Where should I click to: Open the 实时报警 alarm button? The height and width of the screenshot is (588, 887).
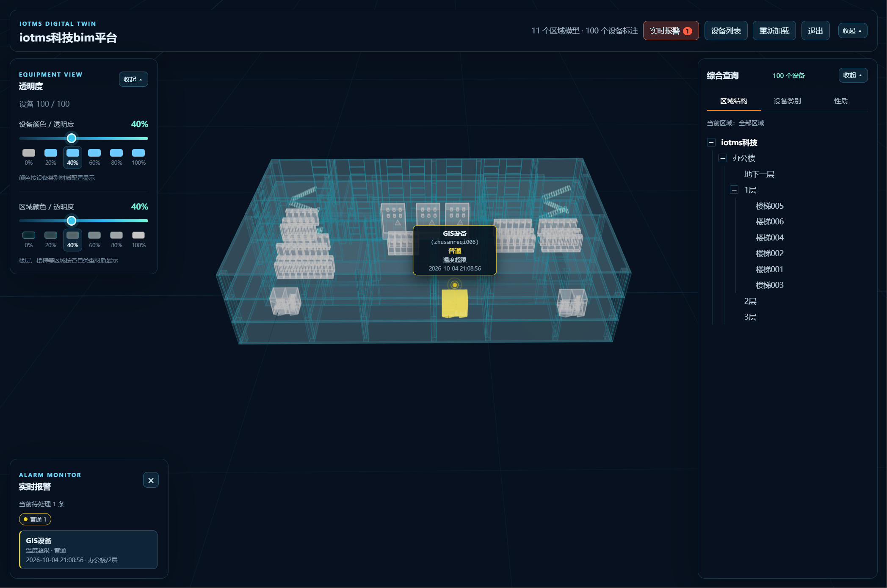(x=671, y=30)
